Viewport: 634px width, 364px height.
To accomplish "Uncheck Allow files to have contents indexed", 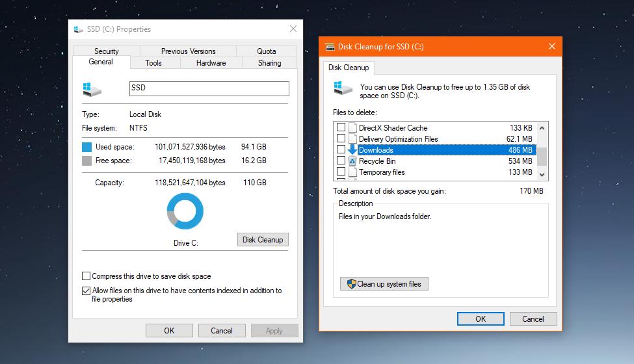I will pos(86,291).
